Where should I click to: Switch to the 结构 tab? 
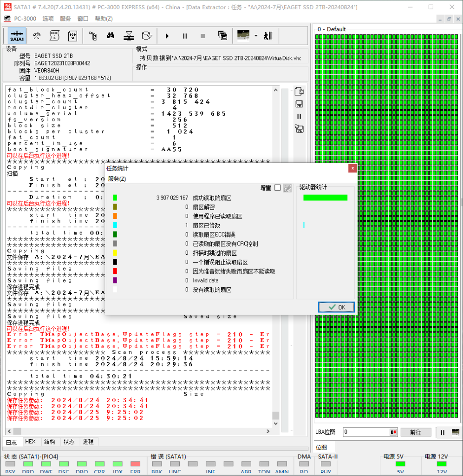(50, 442)
